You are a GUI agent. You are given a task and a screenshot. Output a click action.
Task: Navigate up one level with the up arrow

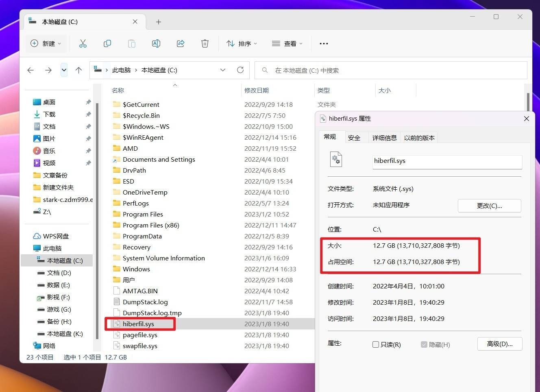pos(78,70)
